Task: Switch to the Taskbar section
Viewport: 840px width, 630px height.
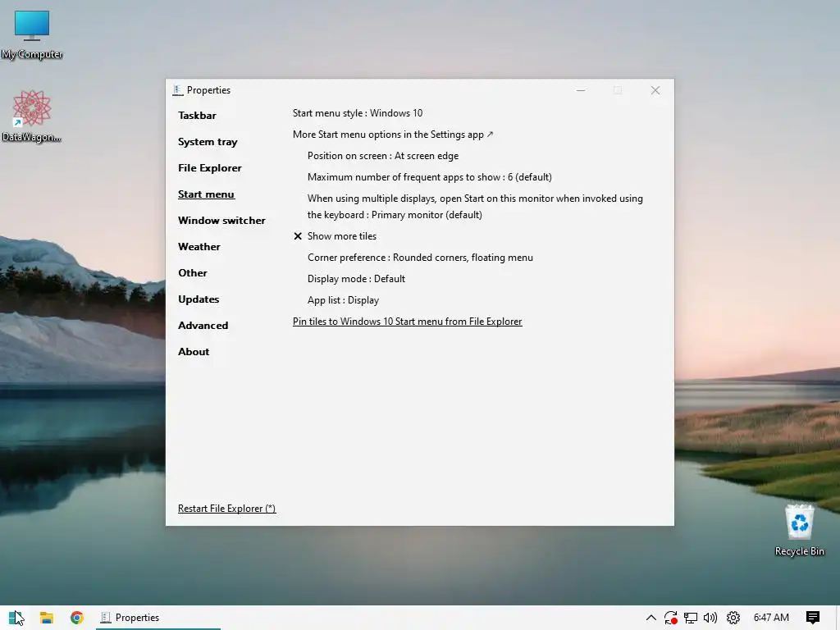Action: (197, 115)
